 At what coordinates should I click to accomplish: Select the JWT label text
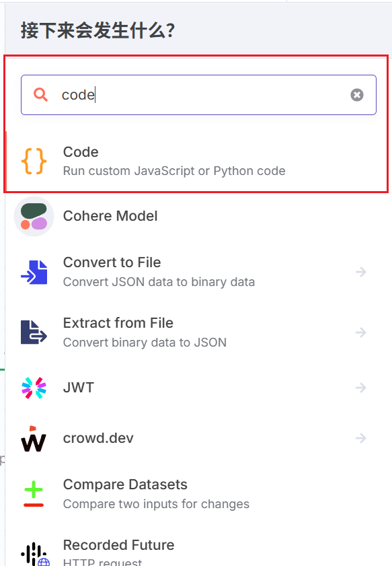(x=79, y=388)
